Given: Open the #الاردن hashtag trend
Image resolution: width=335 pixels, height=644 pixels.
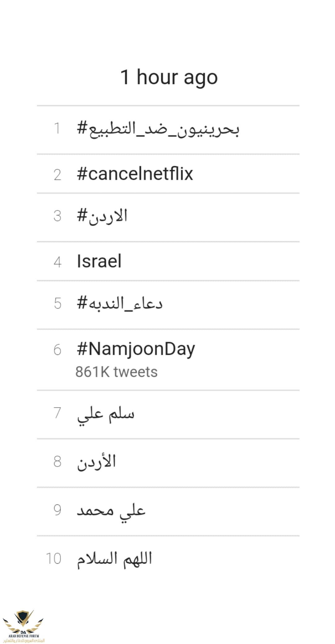Looking at the screenshot, I should (x=102, y=216).
